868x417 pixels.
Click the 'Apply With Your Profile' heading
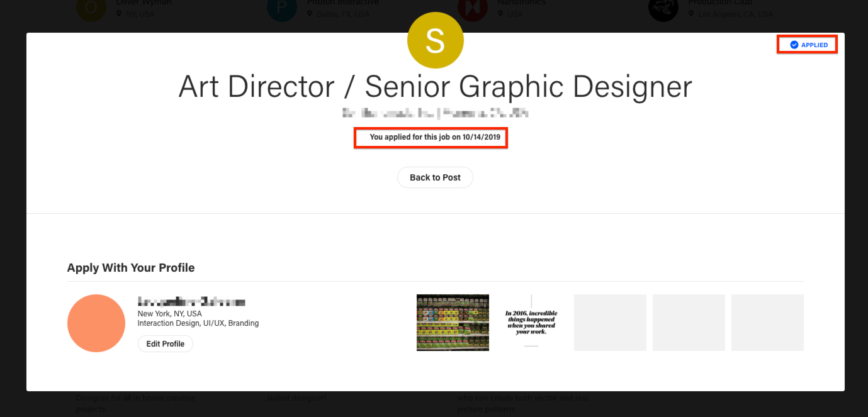click(x=131, y=268)
